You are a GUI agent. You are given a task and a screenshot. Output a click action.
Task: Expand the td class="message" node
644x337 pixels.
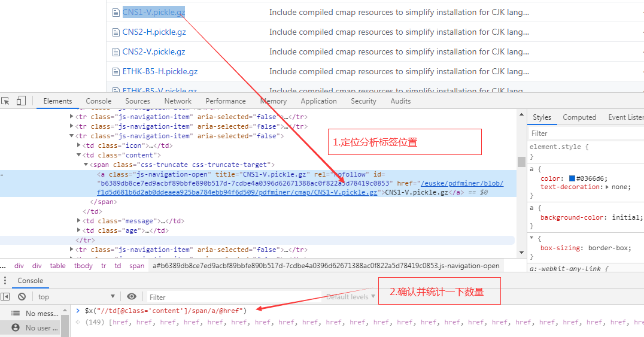coord(78,221)
